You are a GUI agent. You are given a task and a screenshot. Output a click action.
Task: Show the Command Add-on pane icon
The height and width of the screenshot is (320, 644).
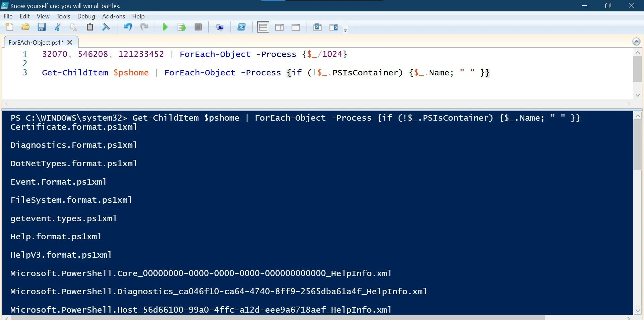pyautogui.click(x=334, y=27)
